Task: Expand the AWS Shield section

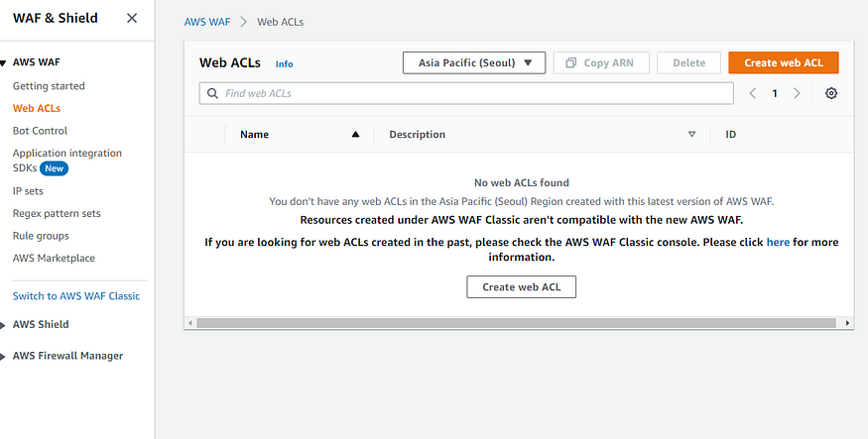Action: coord(3,325)
